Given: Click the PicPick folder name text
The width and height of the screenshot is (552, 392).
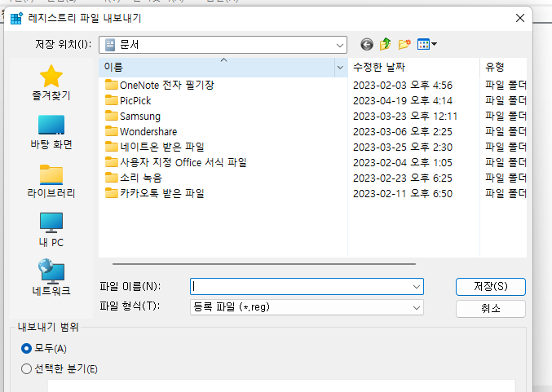Looking at the screenshot, I should [135, 100].
